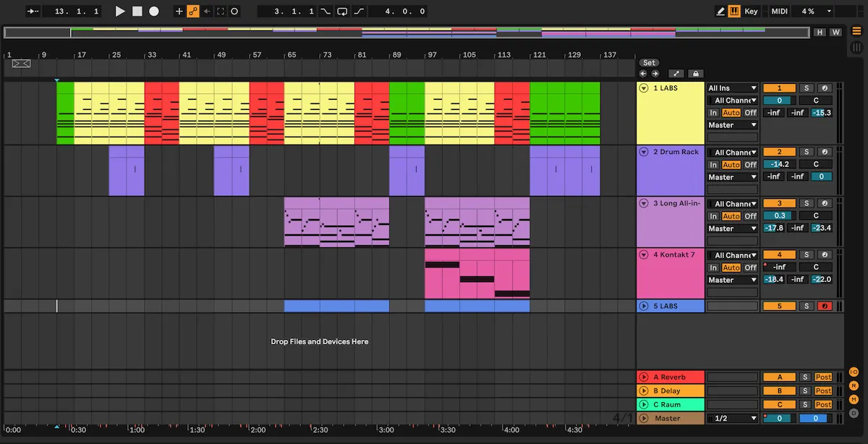The height and width of the screenshot is (444, 868).
Task: Toggle the Punch-Out switch
Action: 359,12
